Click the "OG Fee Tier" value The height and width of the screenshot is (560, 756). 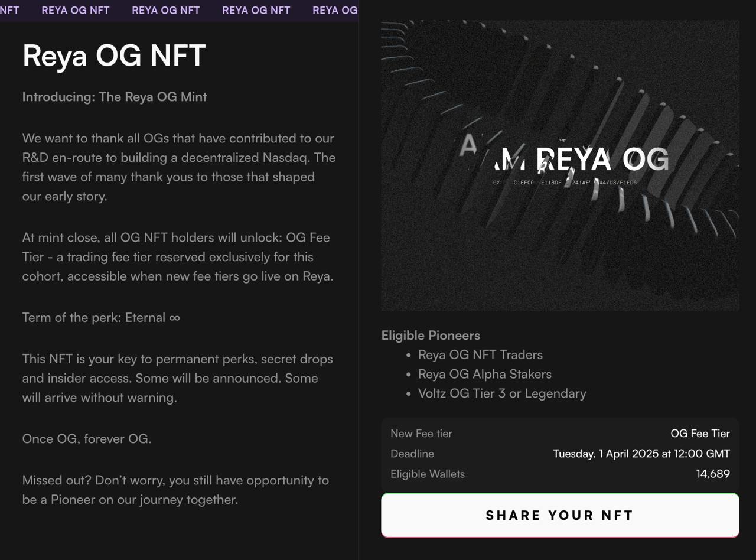click(700, 434)
